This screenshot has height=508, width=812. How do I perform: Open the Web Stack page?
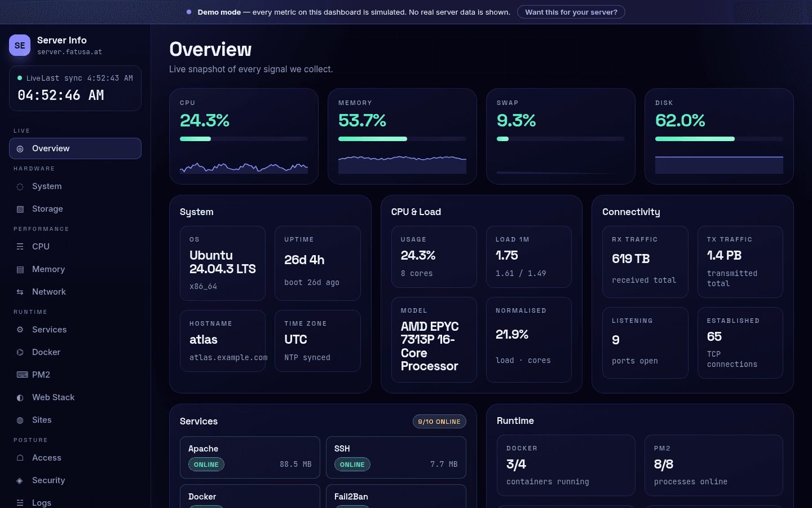pyautogui.click(x=75, y=397)
